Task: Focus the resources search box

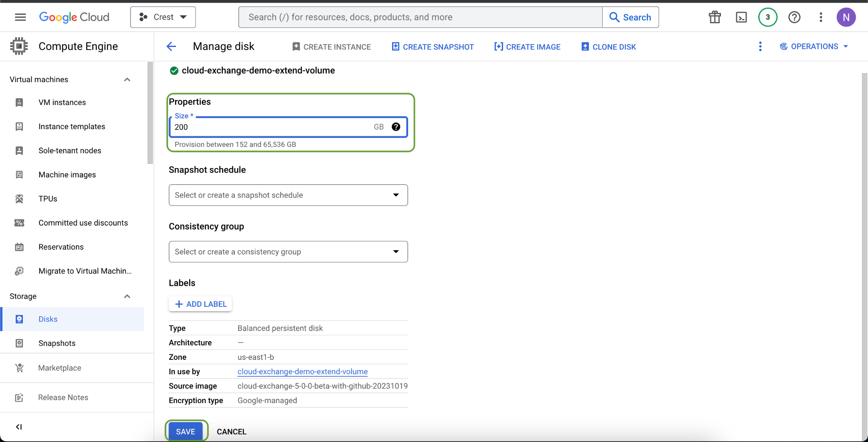Action: click(x=420, y=17)
